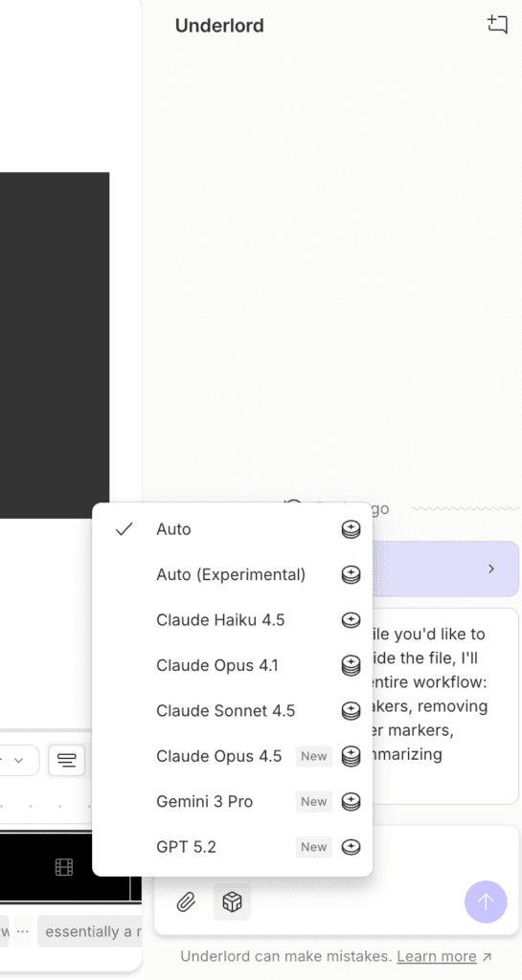Click the ellipsis chip in transcript row

tap(23, 932)
